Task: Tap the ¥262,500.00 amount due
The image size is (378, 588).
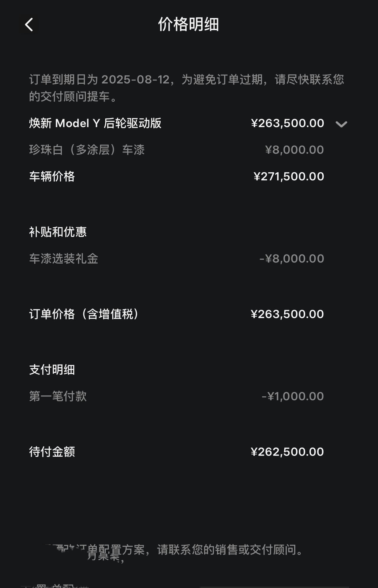Action: pos(287,452)
